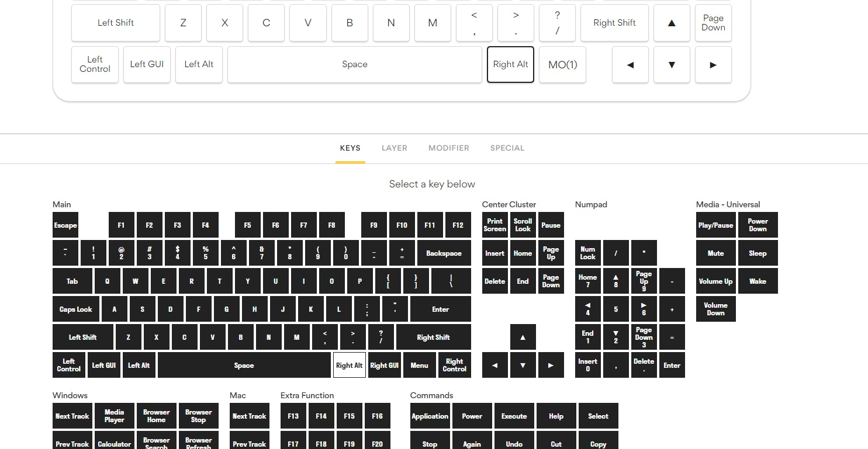Open the MODIFIER tab
The height and width of the screenshot is (449, 868).
449,148
